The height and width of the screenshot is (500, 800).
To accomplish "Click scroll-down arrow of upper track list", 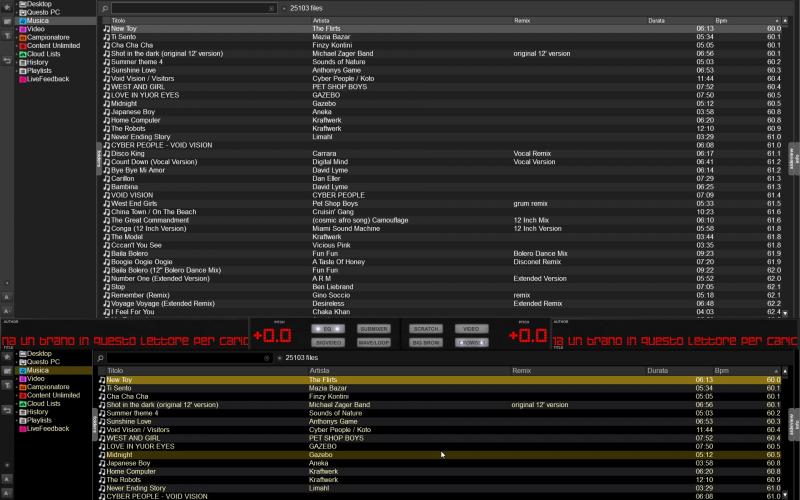I will tap(785, 313).
